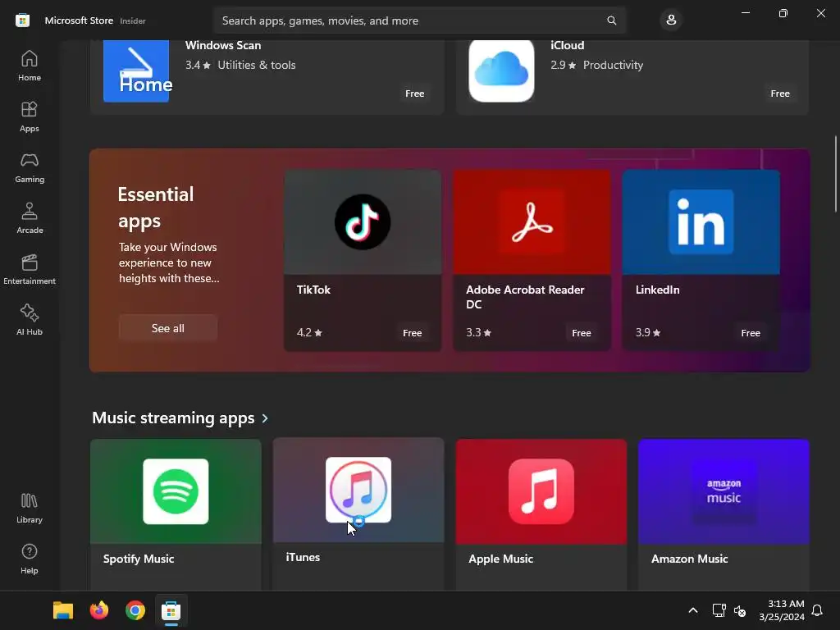Viewport: 840px width, 630px height.
Task: Open the Windows Scan app icon
Action: 136,71
